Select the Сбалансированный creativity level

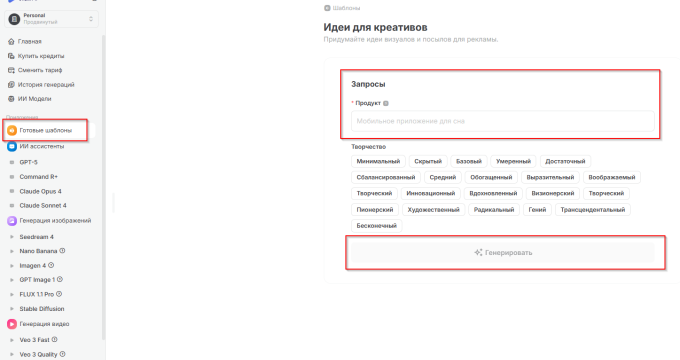[386, 177]
